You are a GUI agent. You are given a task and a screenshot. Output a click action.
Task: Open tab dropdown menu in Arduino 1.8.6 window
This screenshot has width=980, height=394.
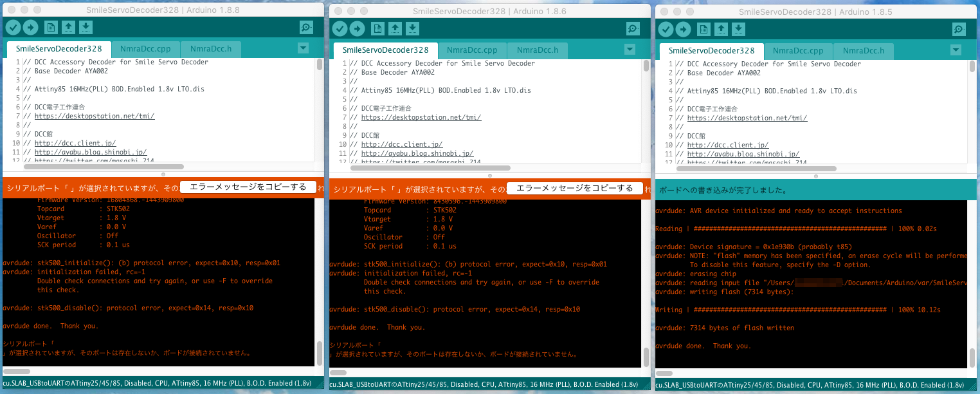(x=630, y=50)
